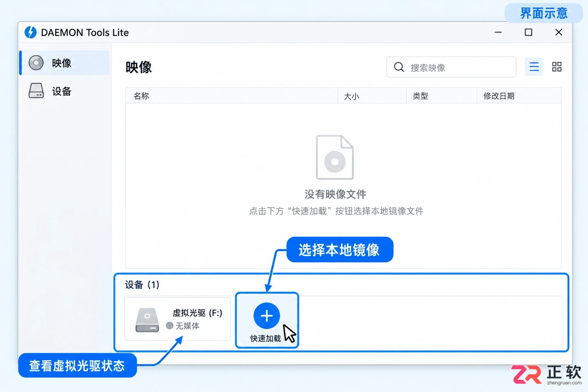588x392 pixels.
Task: Sort by 名称 column header
Action: coord(232,96)
